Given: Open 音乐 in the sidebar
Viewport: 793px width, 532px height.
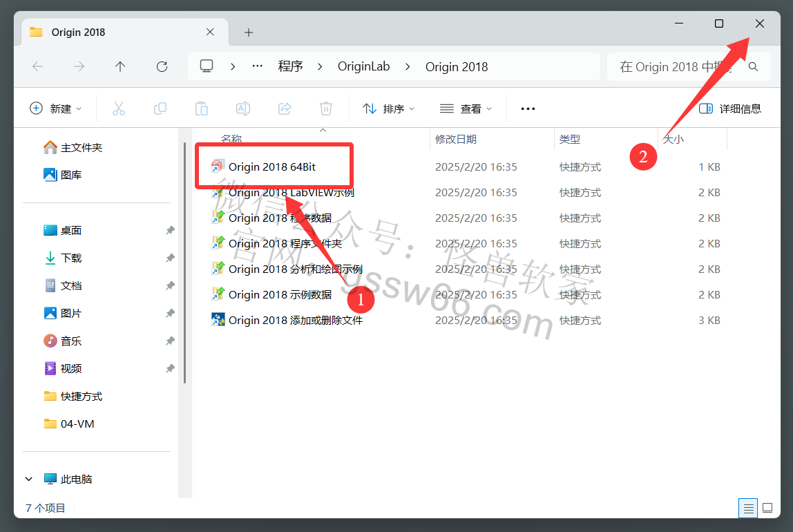Looking at the screenshot, I should coord(63,341).
